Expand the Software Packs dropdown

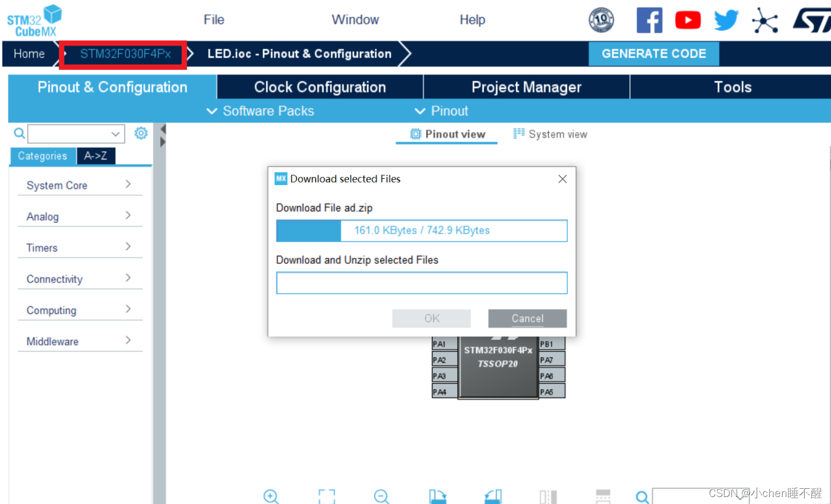(x=260, y=111)
